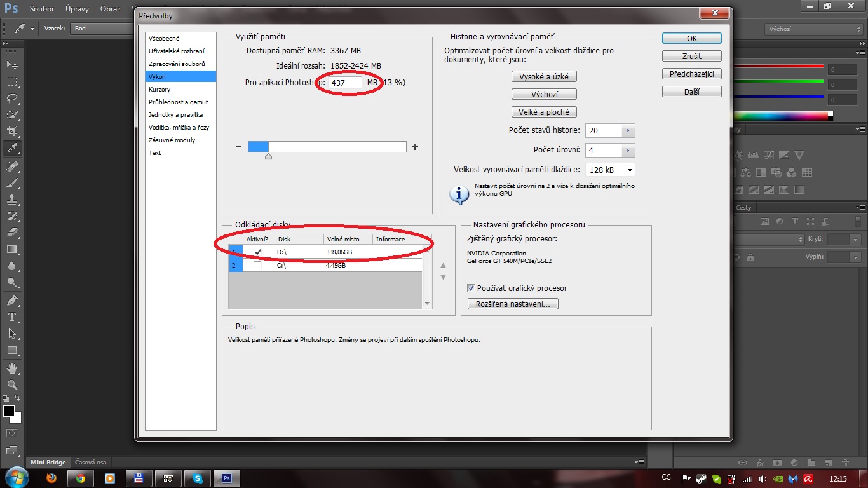Viewport: 868px width, 488px height.
Task: Select the Hand tool
Action: (x=12, y=369)
